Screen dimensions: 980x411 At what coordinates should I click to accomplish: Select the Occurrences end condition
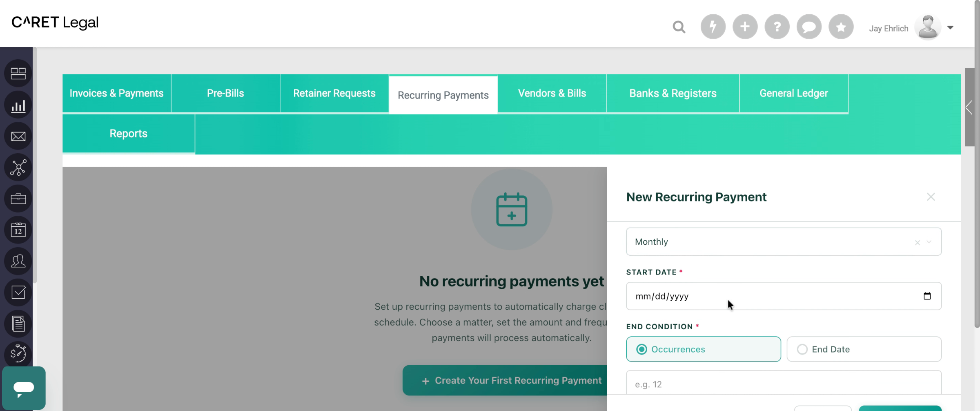(703, 349)
